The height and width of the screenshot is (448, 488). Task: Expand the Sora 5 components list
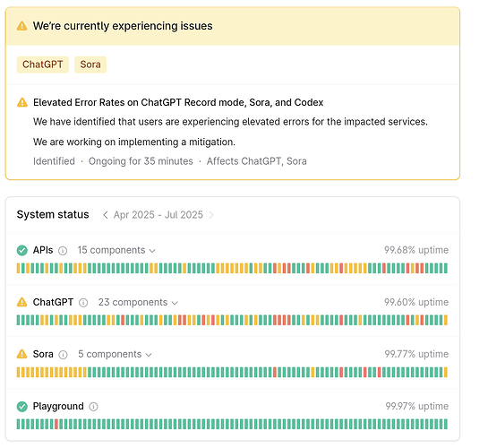[115, 354]
